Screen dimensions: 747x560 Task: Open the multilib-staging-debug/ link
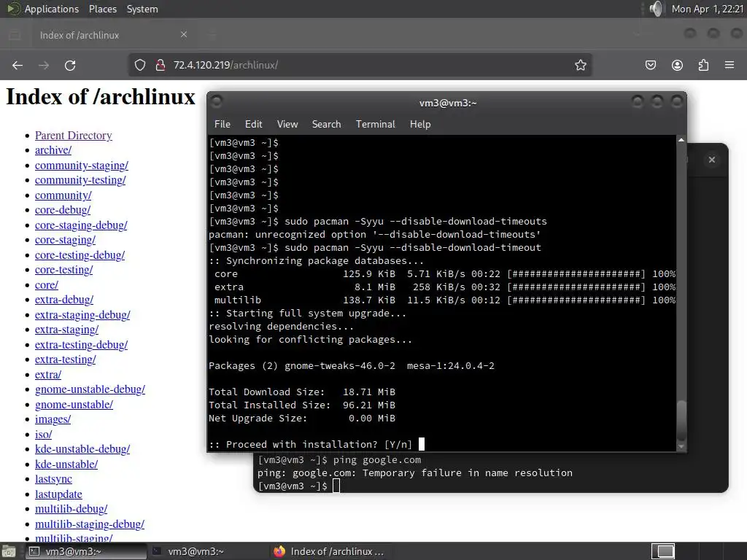(x=90, y=525)
